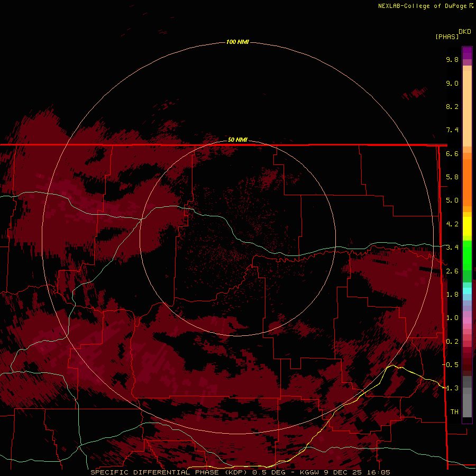
Task: Click the pink segment of the colorbar
Action: coord(467,321)
